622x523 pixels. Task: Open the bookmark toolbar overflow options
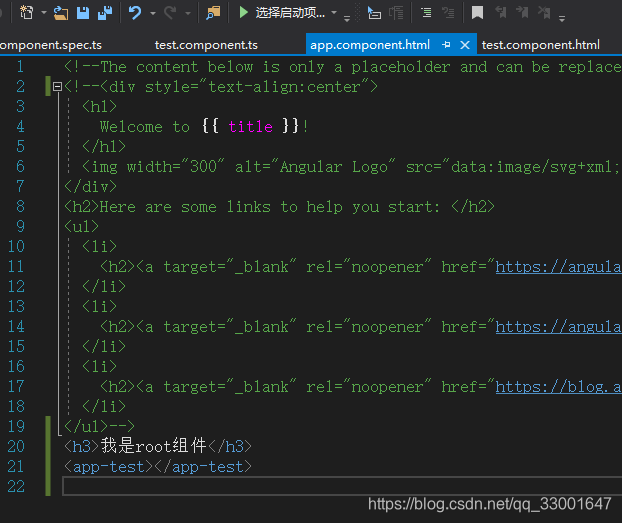(562, 19)
